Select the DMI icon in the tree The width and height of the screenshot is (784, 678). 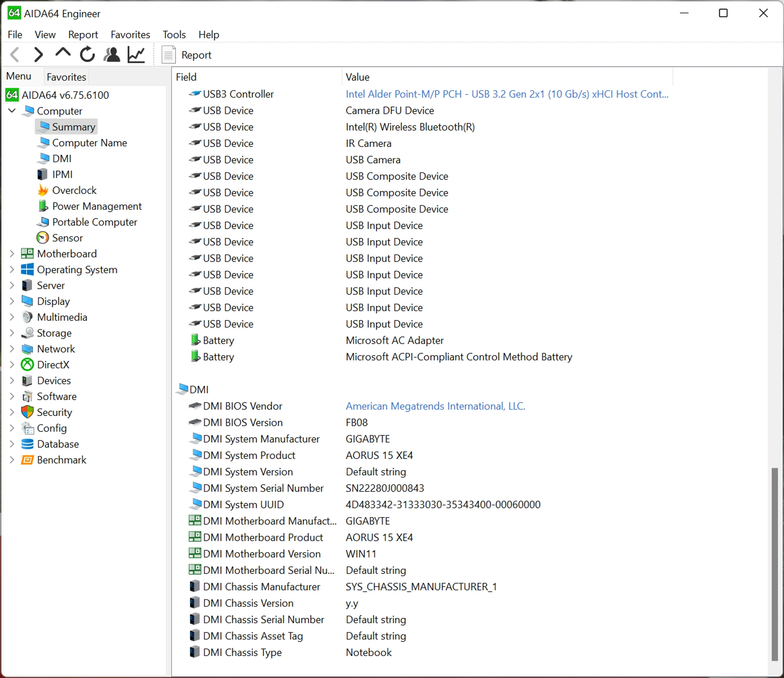(x=44, y=158)
